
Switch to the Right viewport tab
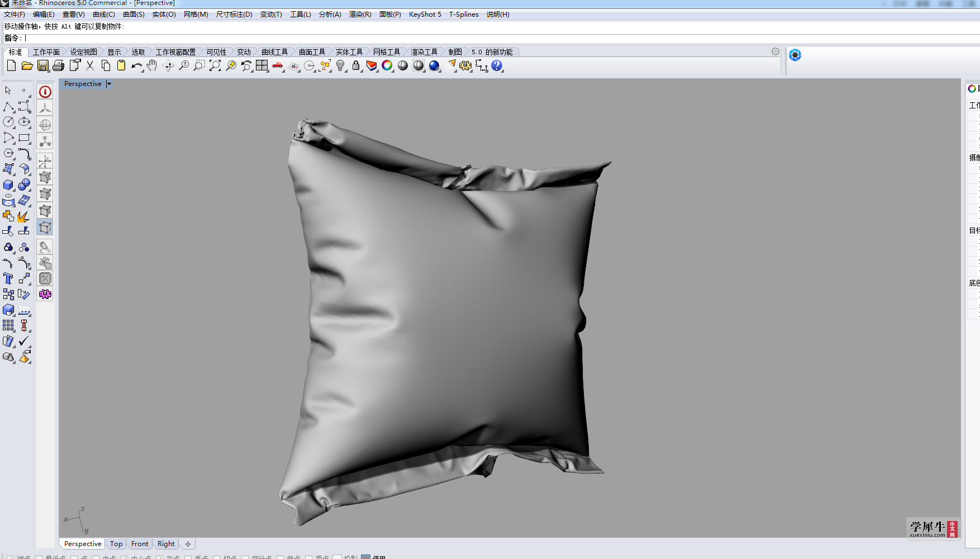pyautogui.click(x=166, y=544)
